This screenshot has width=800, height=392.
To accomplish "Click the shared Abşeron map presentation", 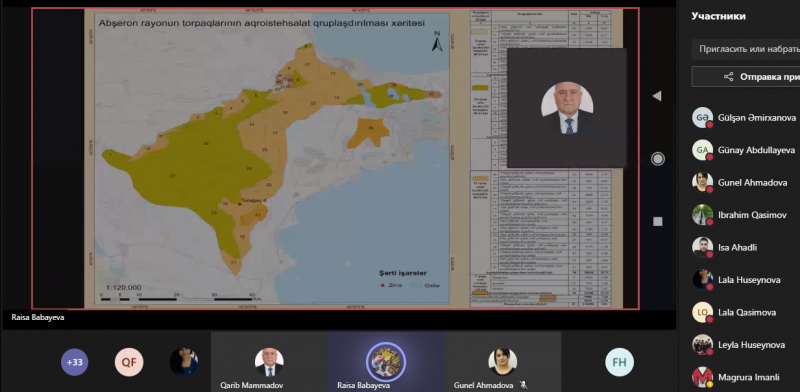I will [x=335, y=158].
